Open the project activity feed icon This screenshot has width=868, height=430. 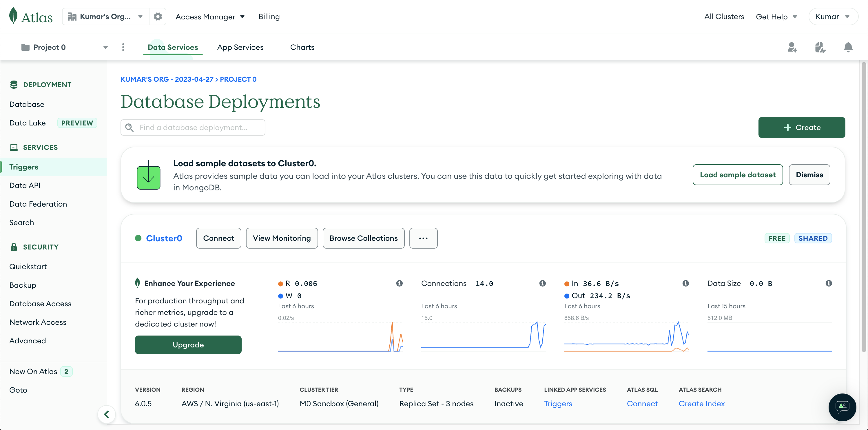coord(820,47)
